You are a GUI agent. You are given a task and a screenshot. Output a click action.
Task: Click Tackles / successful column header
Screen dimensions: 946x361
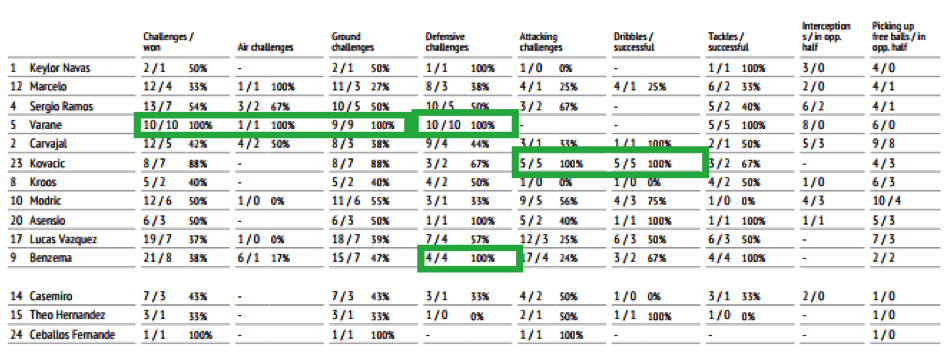click(728, 42)
